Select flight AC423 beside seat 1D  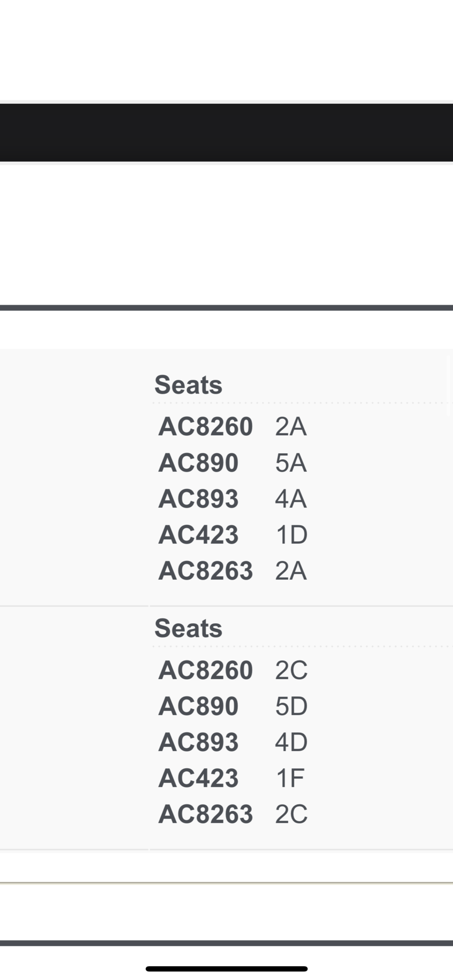click(x=199, y=535)
